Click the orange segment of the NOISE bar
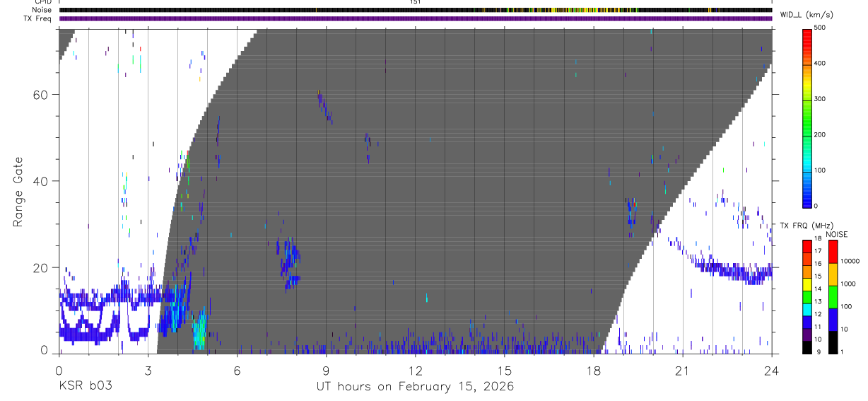The image size is (868, 401). click(833, 274)
